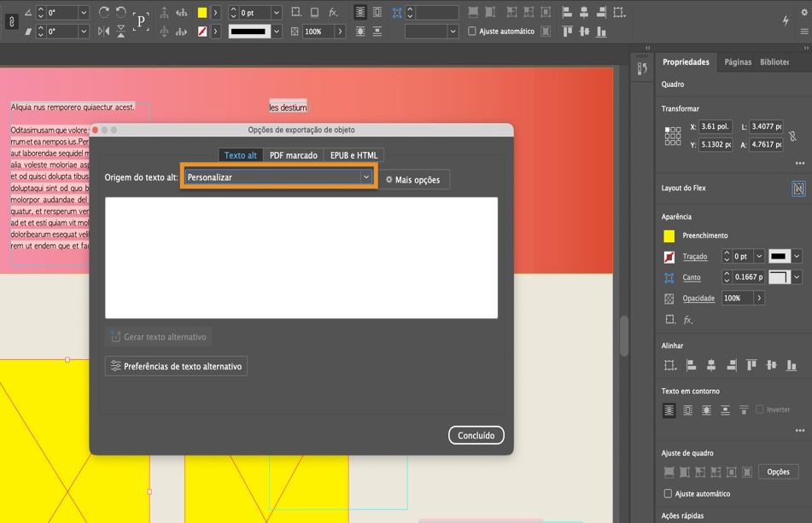Viewport: 812px width, 523px height.
Task: Click constrain proportions link icon in Transformar
Action: (x=792, y=136)
